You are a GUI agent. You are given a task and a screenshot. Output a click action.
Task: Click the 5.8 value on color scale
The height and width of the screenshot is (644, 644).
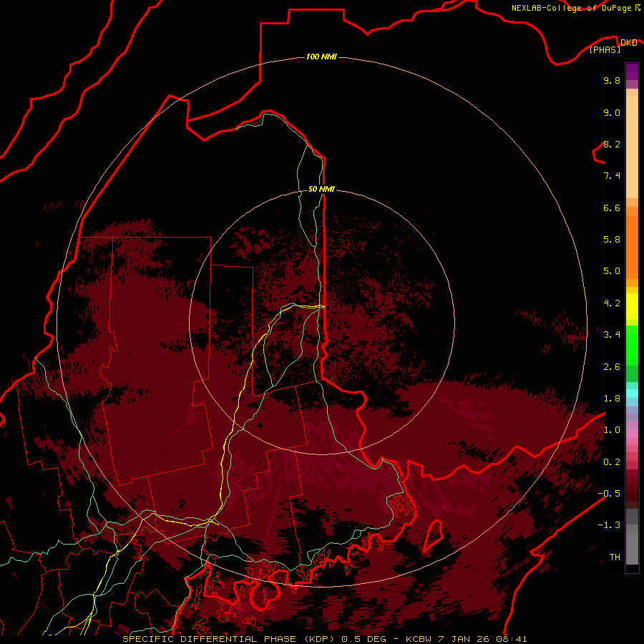tap(612, 240)
